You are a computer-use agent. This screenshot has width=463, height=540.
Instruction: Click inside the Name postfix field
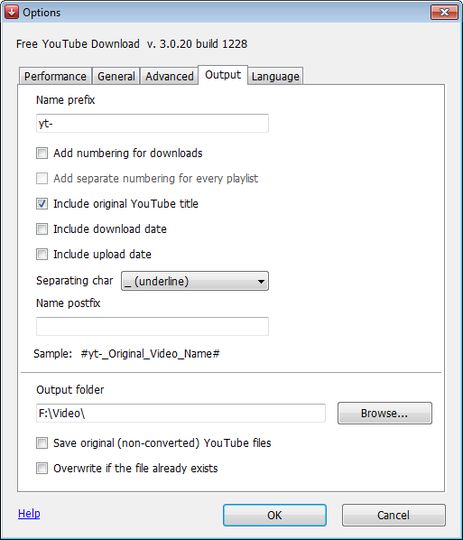(x=152, y=326)
